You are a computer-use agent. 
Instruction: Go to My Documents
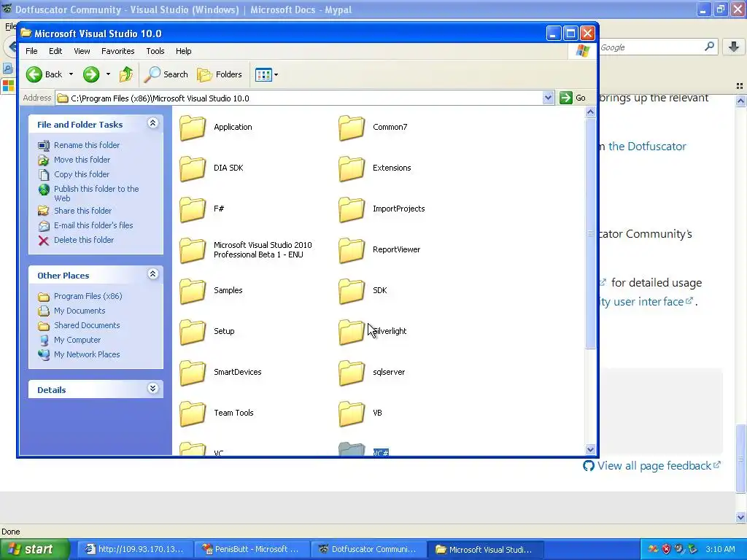tap(80, 311)
